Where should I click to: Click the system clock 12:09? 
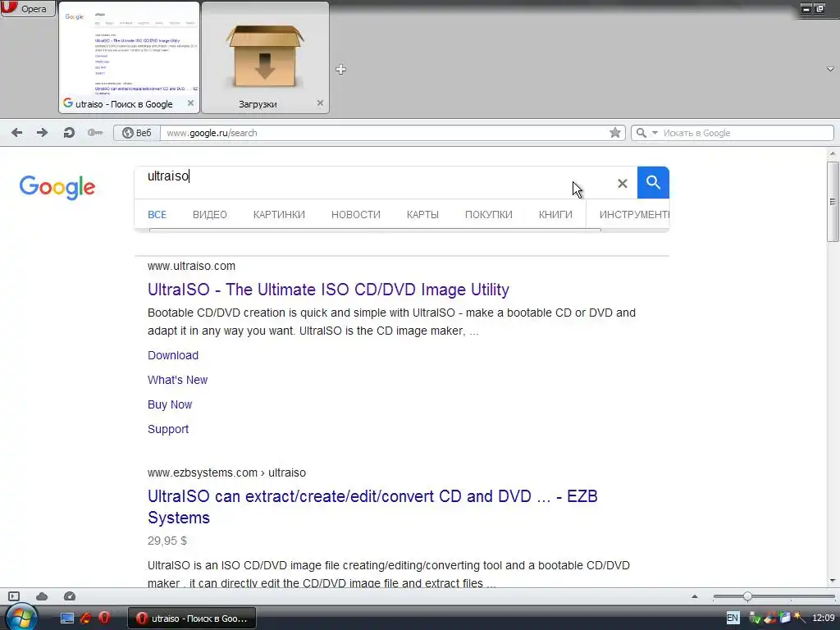pyautogui.click(x=824, y=618)
